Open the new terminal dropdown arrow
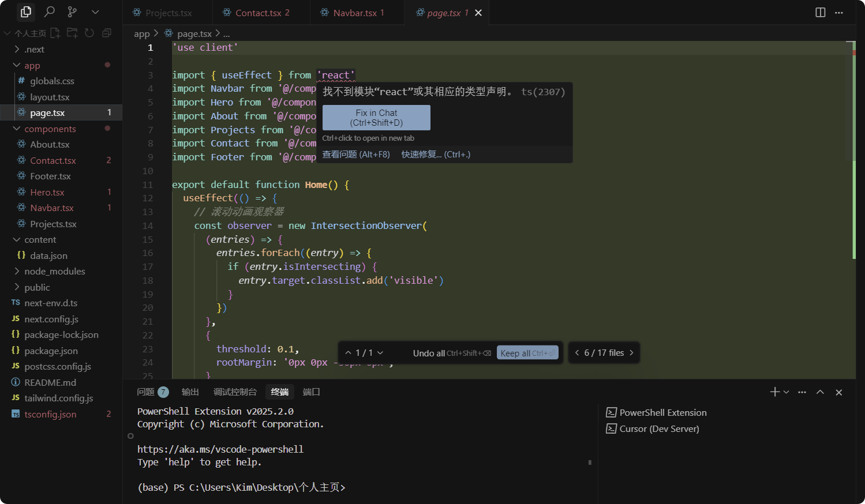The height and width of the screenshot is (504, 865). click(x=786, y=392)
